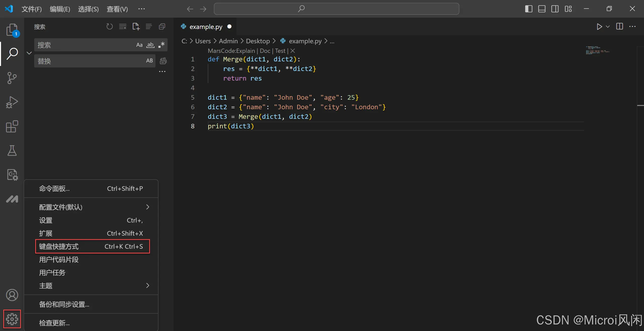Open the Source Control view
Screen dimensions: 644x331
pyautogui.click(x=12, y=78)
